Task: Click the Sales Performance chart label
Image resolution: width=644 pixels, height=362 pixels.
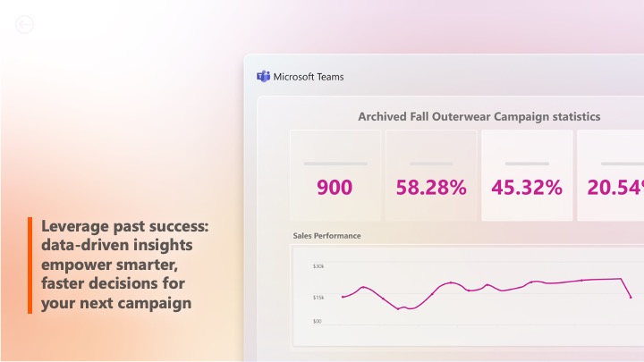Action: 327,236
